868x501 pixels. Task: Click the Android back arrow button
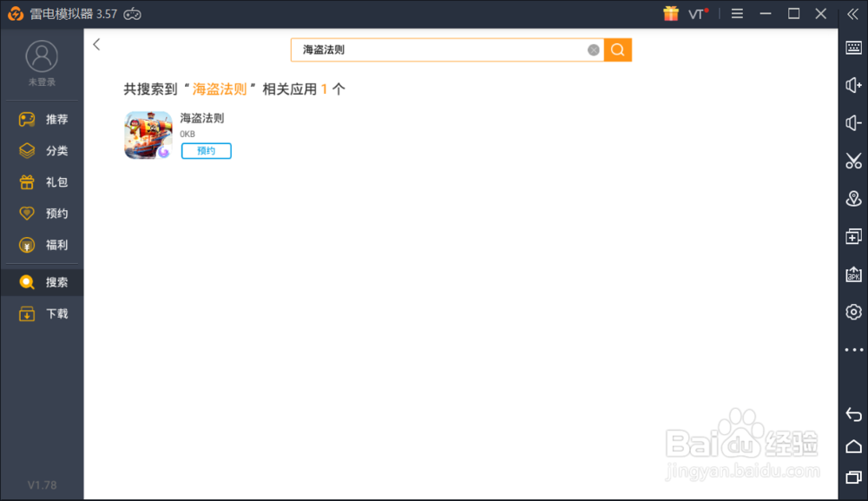click(x=853, y=415)
